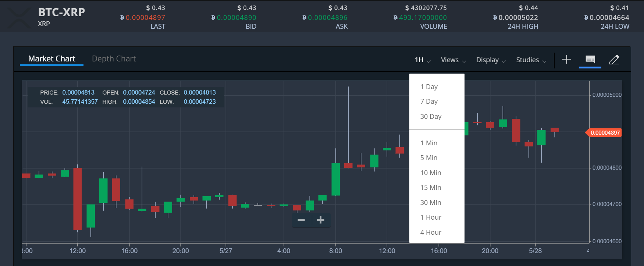Click the VOL value 45.77141357
This screenshot has width=644, height=266.
pyautogui.click(x=80, y=102)
